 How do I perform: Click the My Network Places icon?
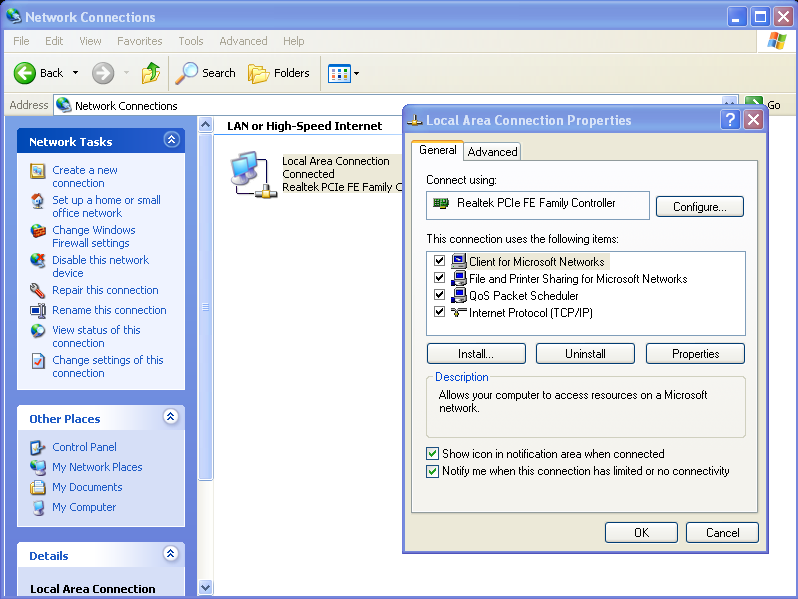pyautogui.click(x=38, y=467)
